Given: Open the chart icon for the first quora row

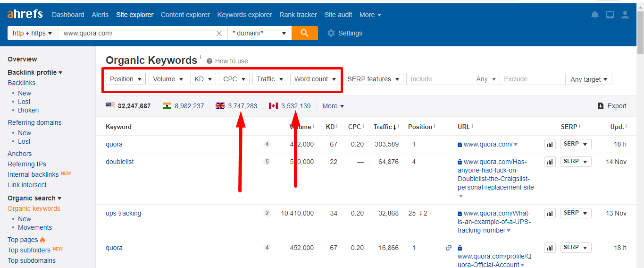Looking at the screenshot, I should [550, 144].
